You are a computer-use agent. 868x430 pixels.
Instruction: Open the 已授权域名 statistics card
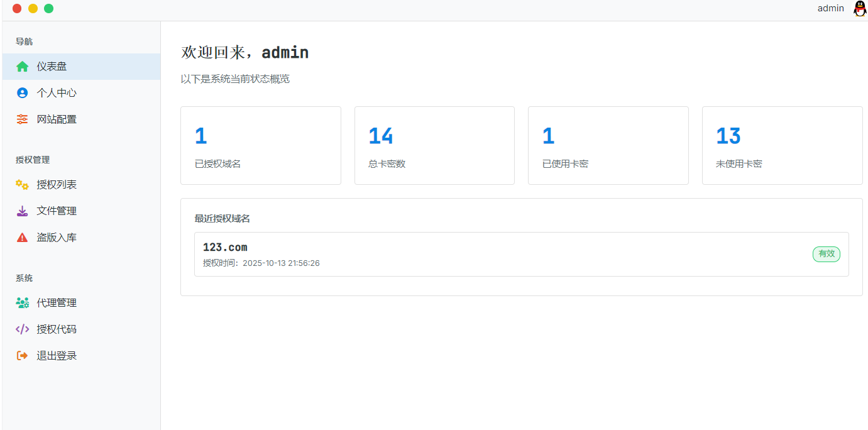260,145
